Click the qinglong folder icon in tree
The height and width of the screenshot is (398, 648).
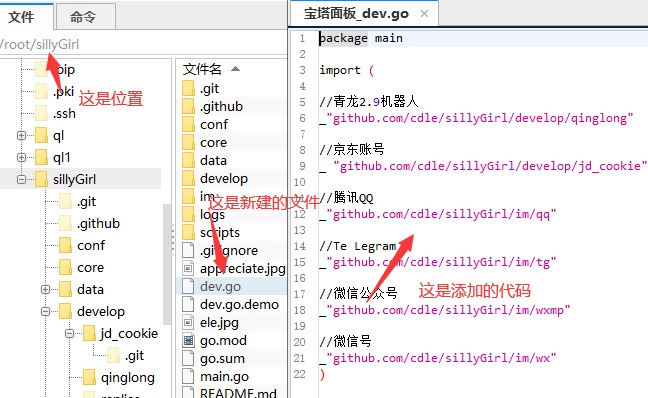89,377
